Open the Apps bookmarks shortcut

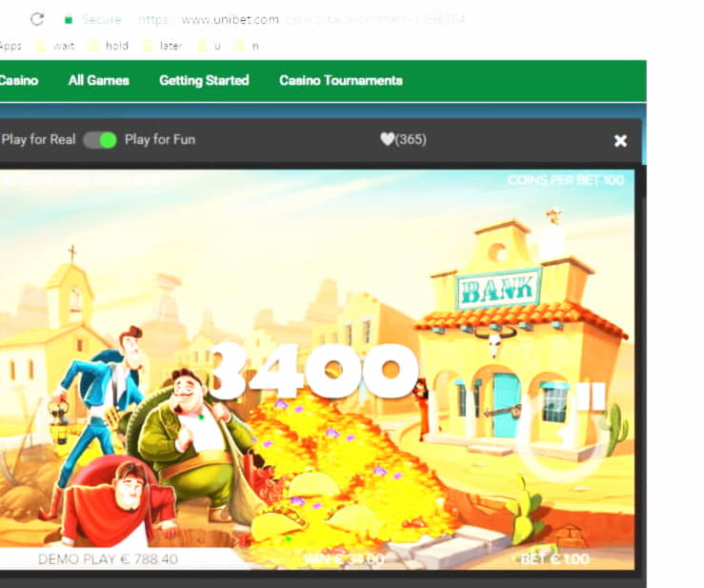pyautogui.click(x=10, y=46)
